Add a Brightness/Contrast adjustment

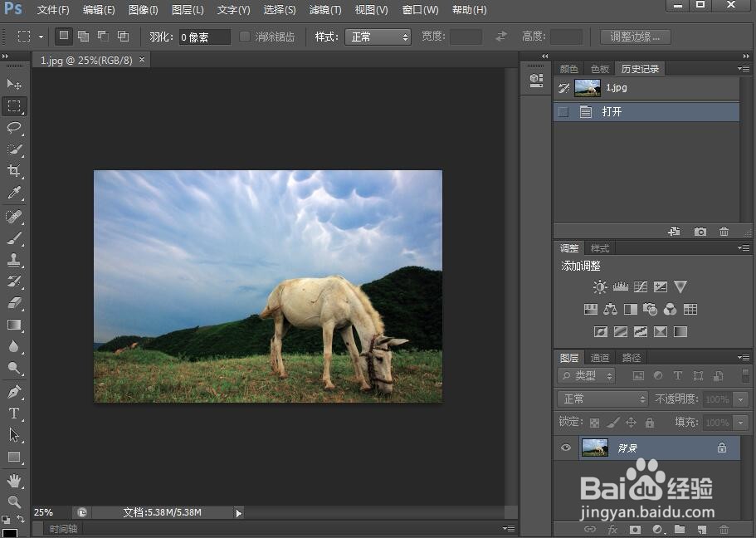pos(601,286)
